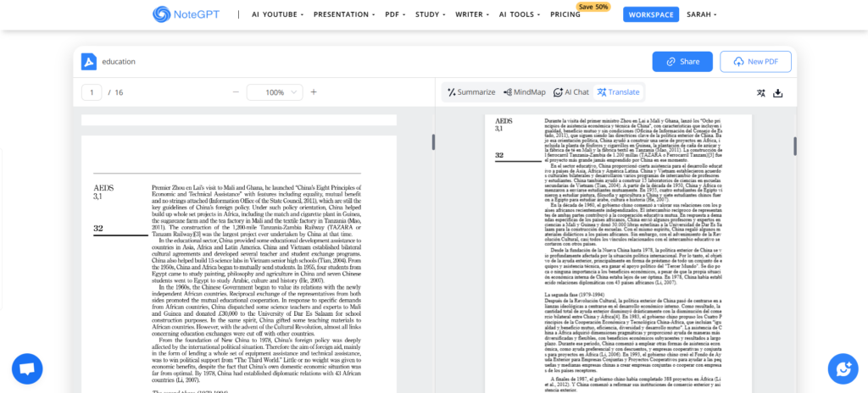Click the language translate icon
This screenshot has width=868, height=393.
[760, 93]
